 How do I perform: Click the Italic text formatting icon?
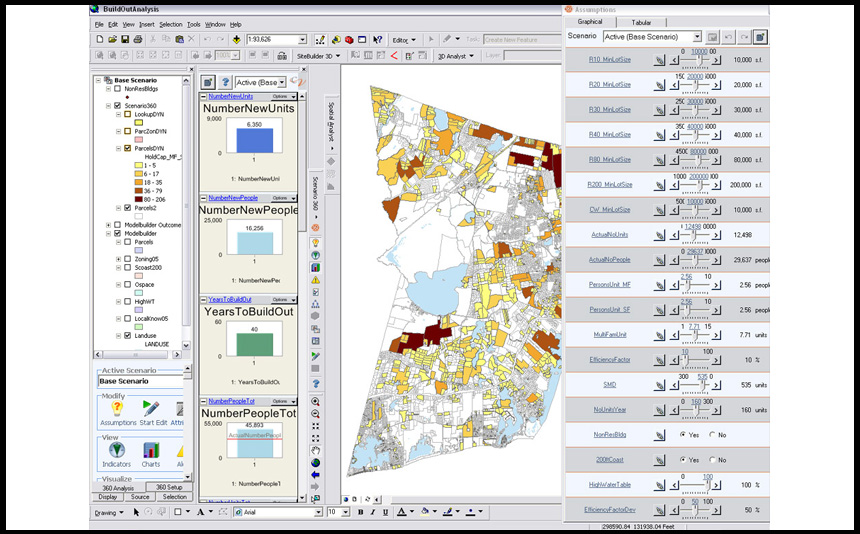[373, 512]
